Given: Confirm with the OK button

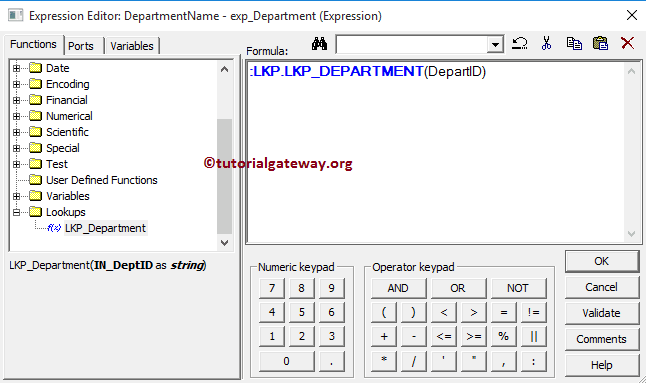Looking at the screenshot, I should 602,261.
